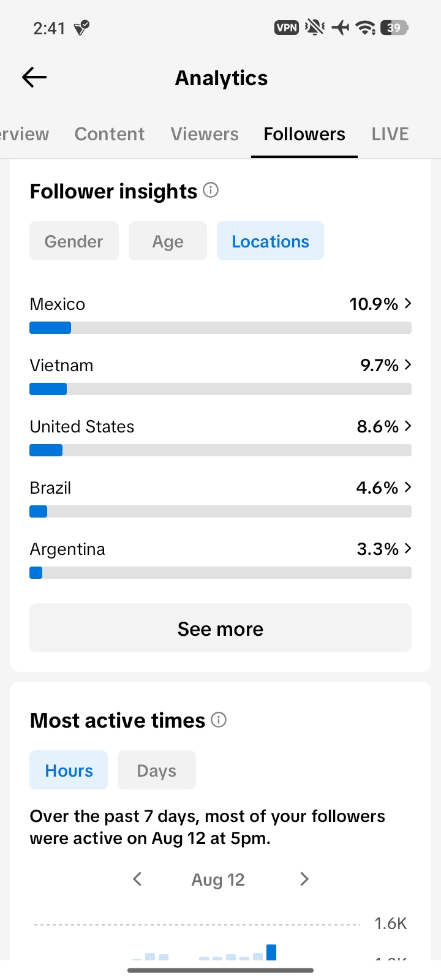Tap the muted notifications bell icon
Screen dimensions: 441x980
pyautogui.click(x=315, y=28)
